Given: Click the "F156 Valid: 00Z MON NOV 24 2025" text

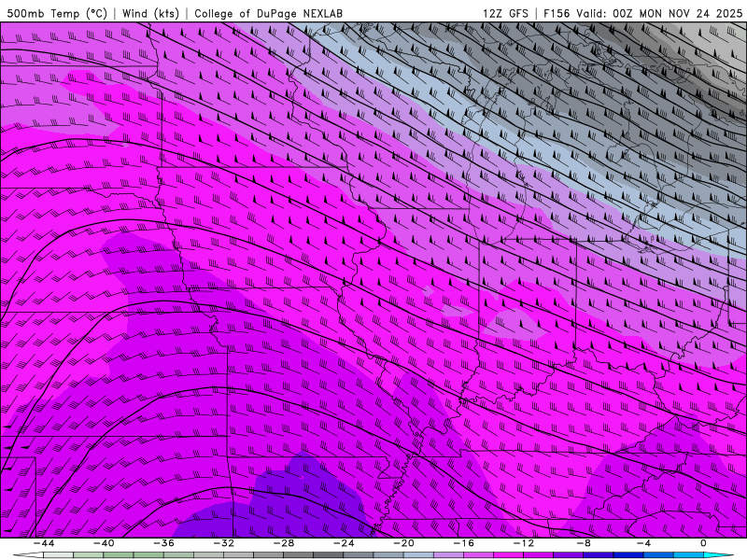Looking at the screenshot, I should tap(642, 13).
